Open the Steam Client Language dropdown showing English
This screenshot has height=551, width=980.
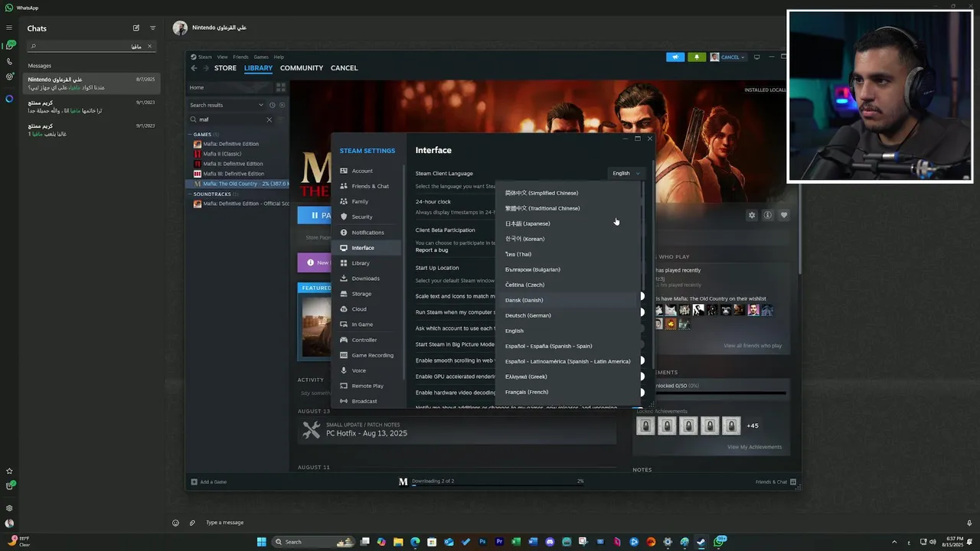click(626, 173)
